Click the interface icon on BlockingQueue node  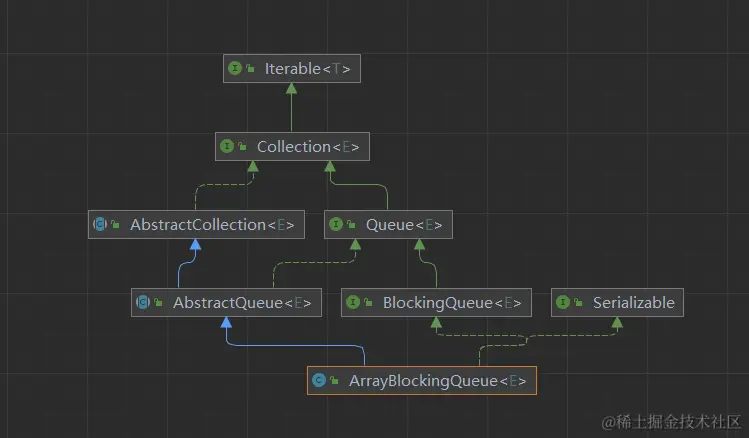tap(353, 302)
